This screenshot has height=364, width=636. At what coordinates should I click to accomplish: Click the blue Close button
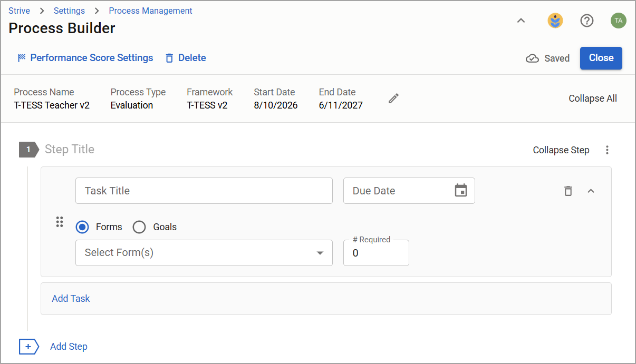click(601, 58)
